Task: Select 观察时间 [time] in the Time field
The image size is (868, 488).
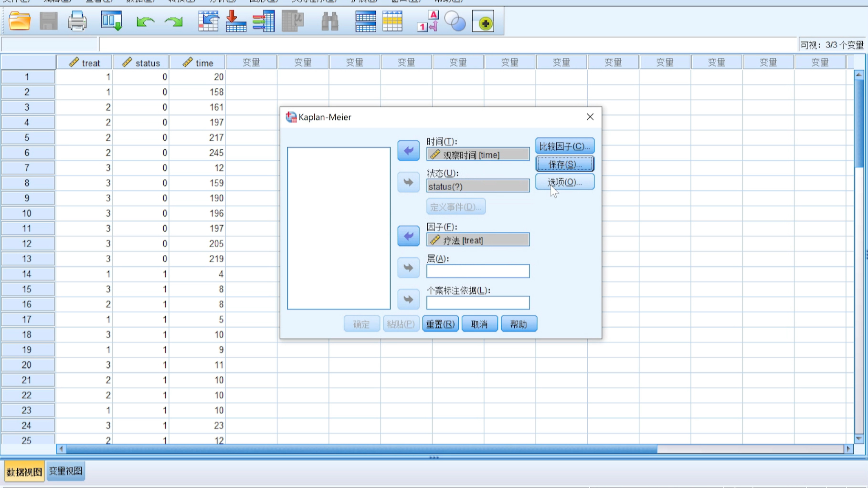Action: (x=478, y=155)
